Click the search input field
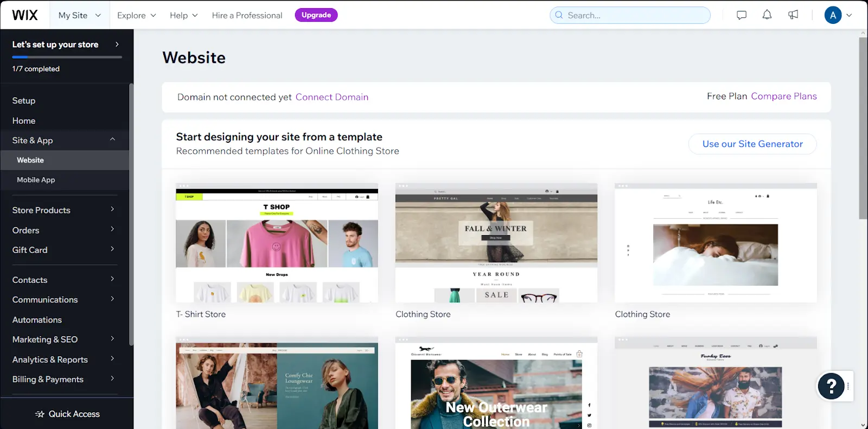 coord(630,15)
